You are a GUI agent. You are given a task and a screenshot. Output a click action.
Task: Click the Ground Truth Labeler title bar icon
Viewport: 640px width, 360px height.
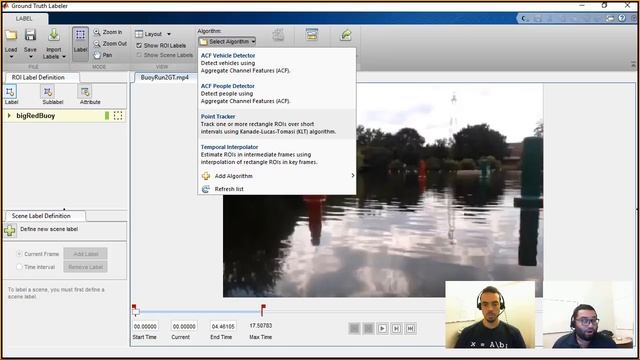[x=6, y=6]
